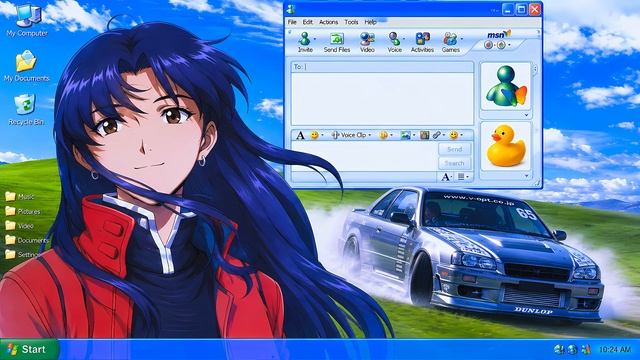Image resolution: width=640 pixels, height=360 pixels.
Task: Click the first system tray icon
Action: pyautogui.click(x=559, y=349)
